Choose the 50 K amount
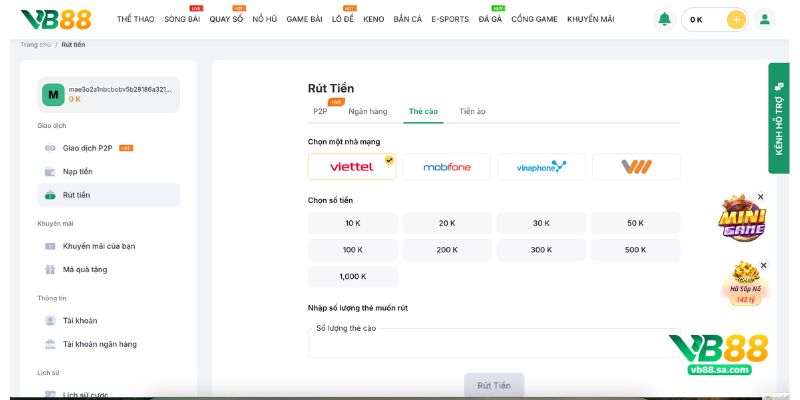Image resolution: width=800 pixels, height=400 pixels. coord(636,223)
